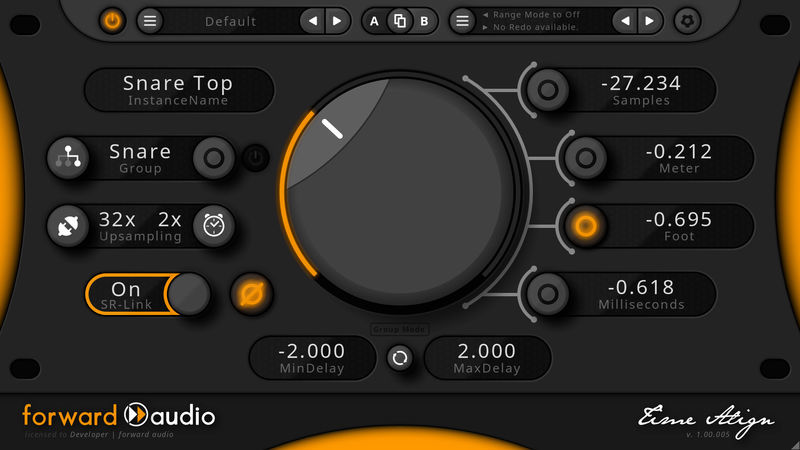Select the Milliseconds unit radio button
This screenshot has width=800, height=450.
tap(547, 294)
